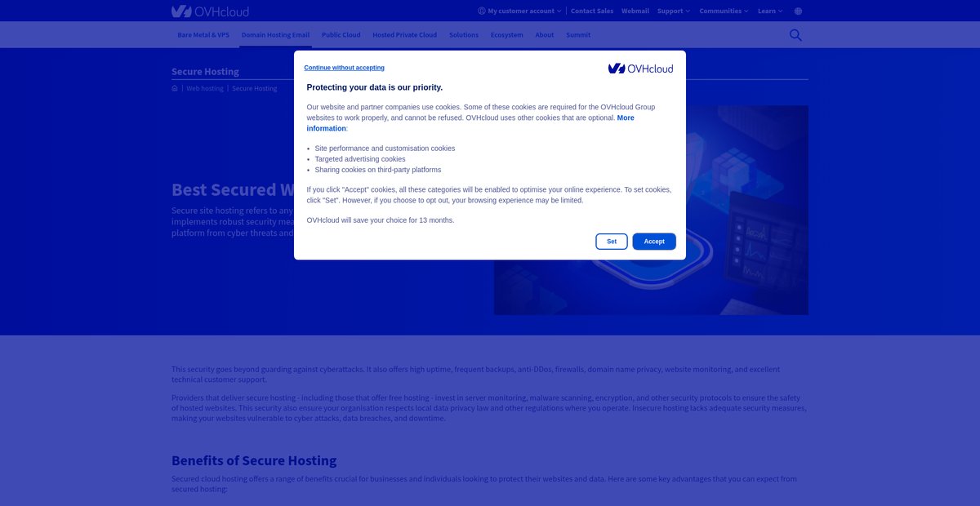Open the Solutions menu
The width and height of the screenshot is (980, 506).
[x=464, y=35]
